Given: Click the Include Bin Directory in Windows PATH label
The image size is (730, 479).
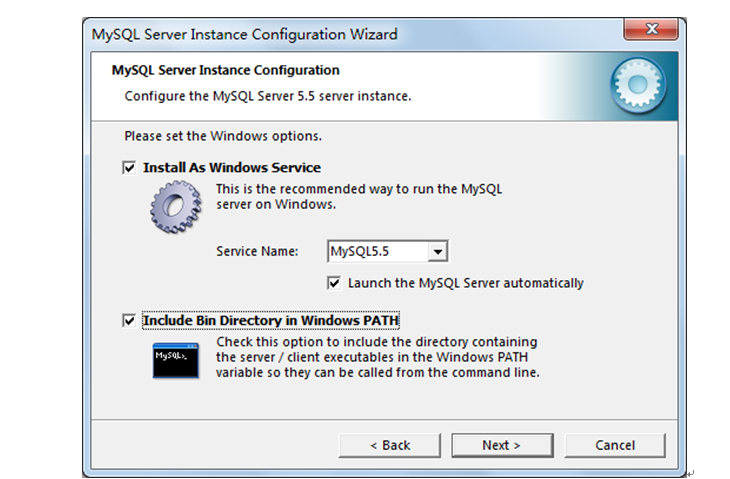Looking at the screenshot, I should 271,320.
